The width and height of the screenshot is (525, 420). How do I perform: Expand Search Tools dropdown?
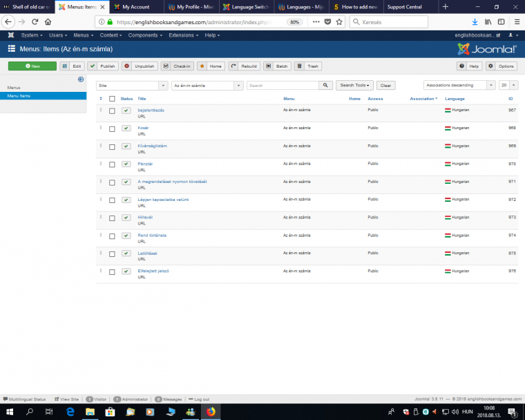click(354, 86)
